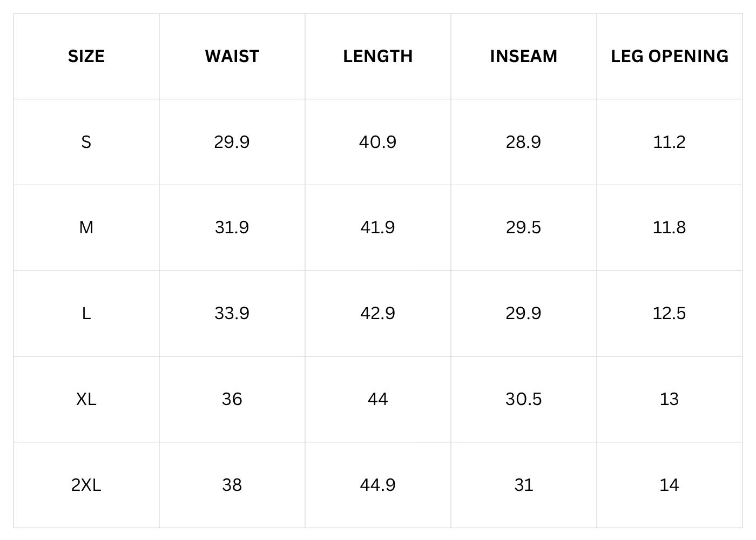Click the size S row label
This screenshot has width=756, height=540.
(x=86, y=142)
